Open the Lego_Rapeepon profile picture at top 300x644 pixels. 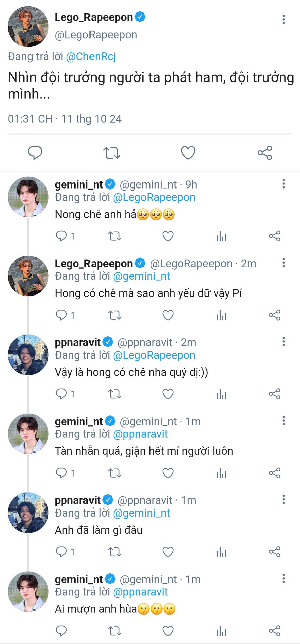coord(28,26)
